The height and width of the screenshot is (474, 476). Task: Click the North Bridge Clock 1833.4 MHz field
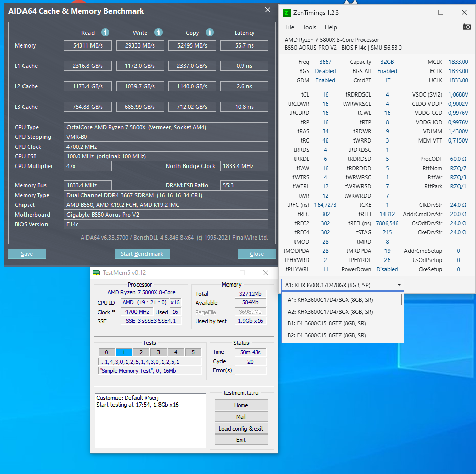coord(244,166)
